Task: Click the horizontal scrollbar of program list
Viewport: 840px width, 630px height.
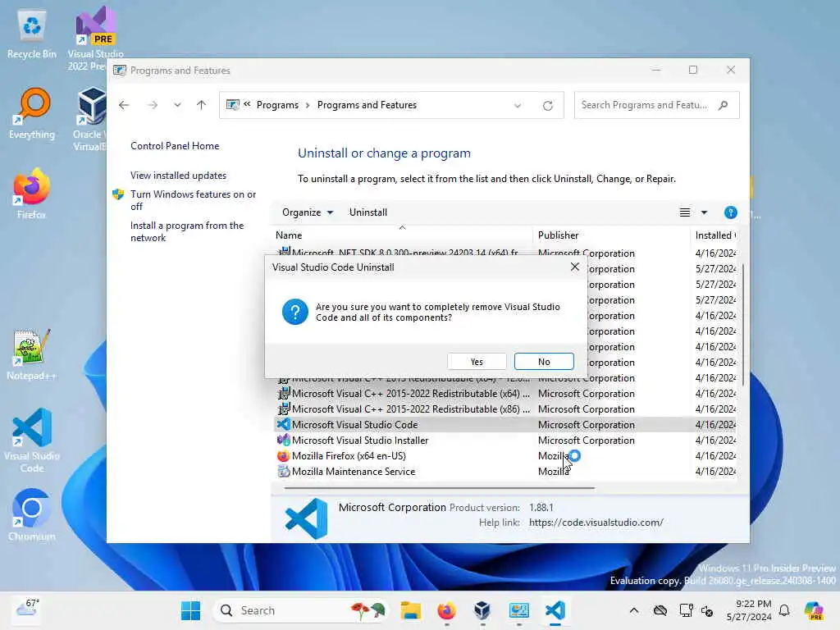Action: coord(440,488)
